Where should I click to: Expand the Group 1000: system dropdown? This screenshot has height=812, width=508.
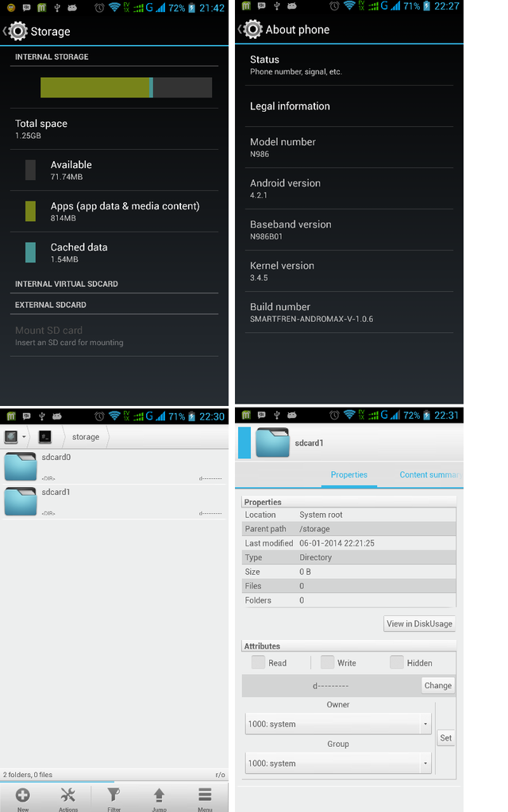[338, 763]
